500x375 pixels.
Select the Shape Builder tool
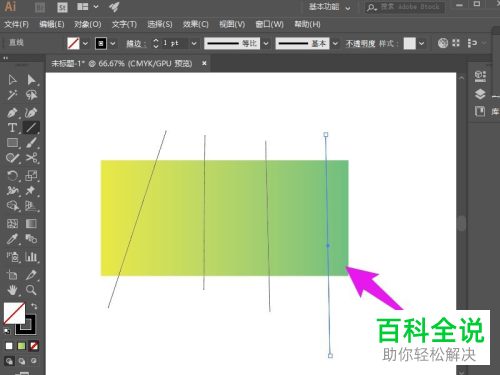pyautogui.click(x=12, y=206)
